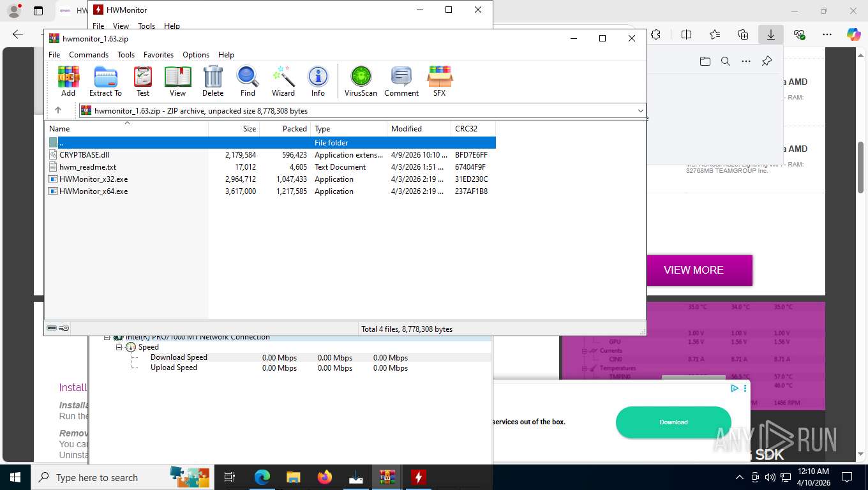The image size is (868, 490).
Task: Open Windows Start menu
Action: point(15,477)
